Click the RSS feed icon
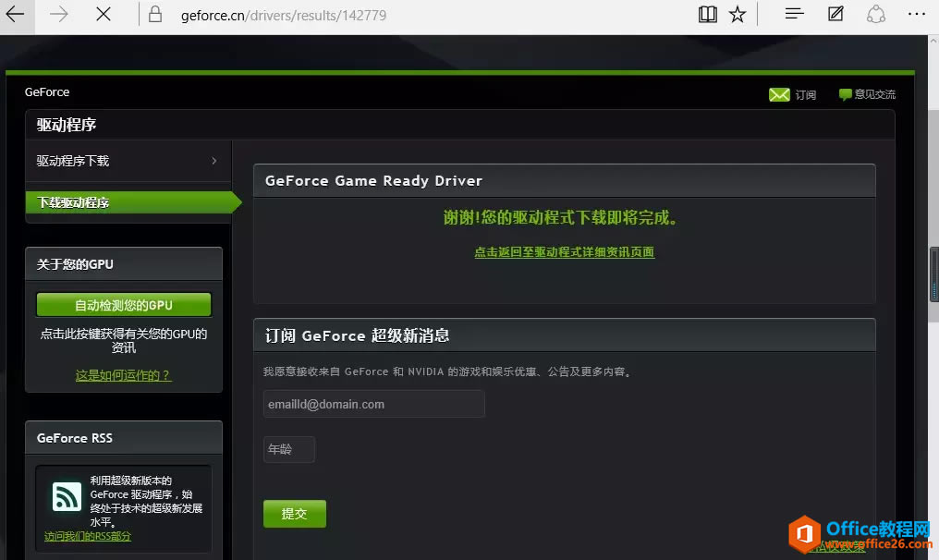The width and height of the screenshot is (939, 560). click(67, 496)
